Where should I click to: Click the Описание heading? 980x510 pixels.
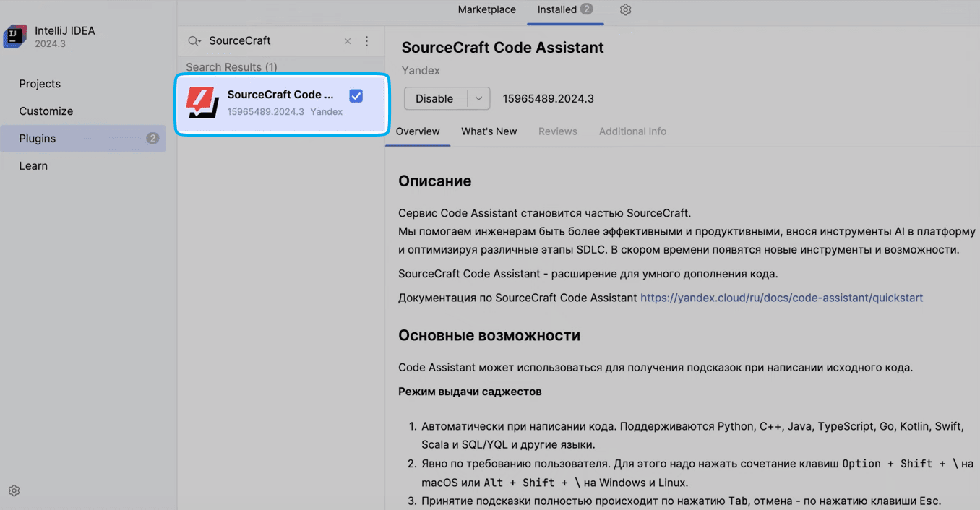[x=435, y=181]
